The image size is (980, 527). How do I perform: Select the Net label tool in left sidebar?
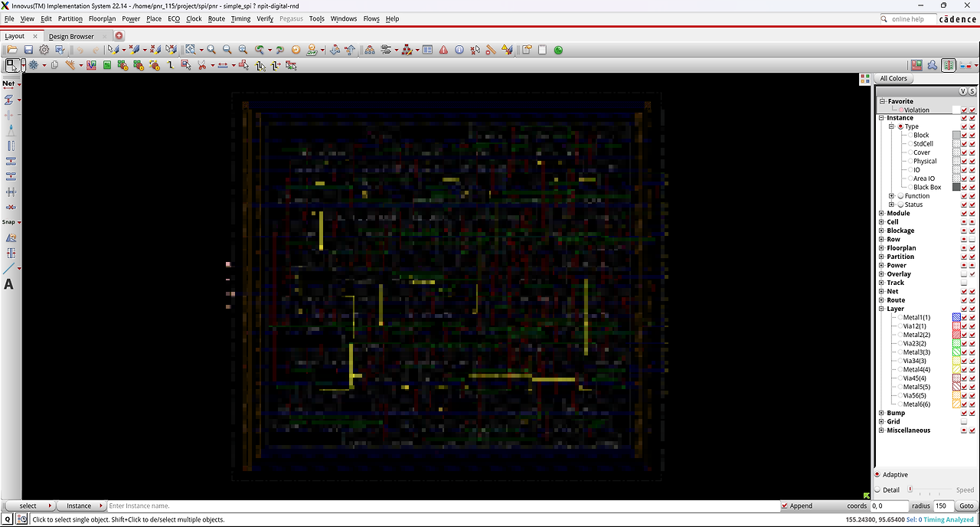tap(8, 83)
